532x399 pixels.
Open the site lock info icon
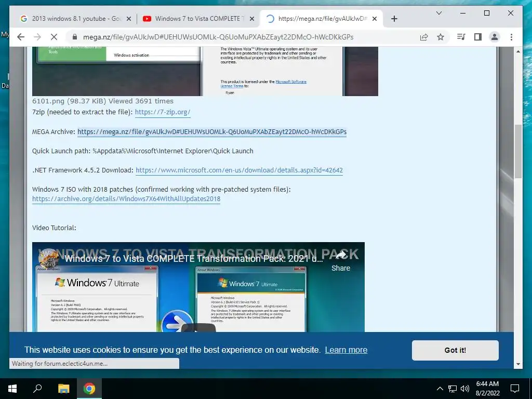pyautogui.click(x=75, y=37)
